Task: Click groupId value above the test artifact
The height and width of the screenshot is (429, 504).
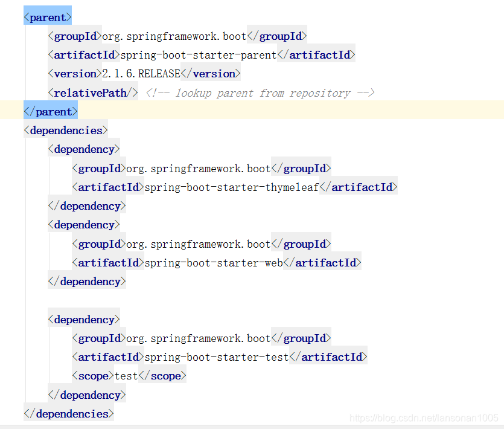Action: pyautogui.click(x=199, y=338)
